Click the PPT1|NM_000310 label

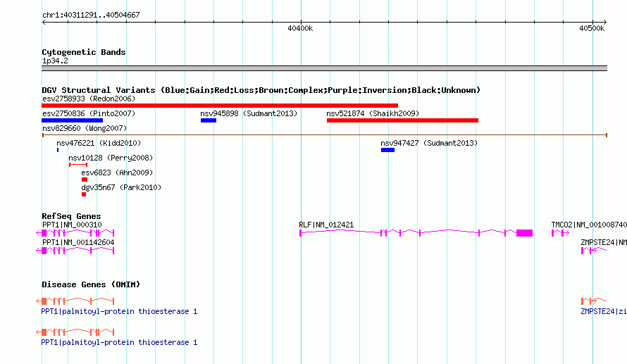pos(72,225)
